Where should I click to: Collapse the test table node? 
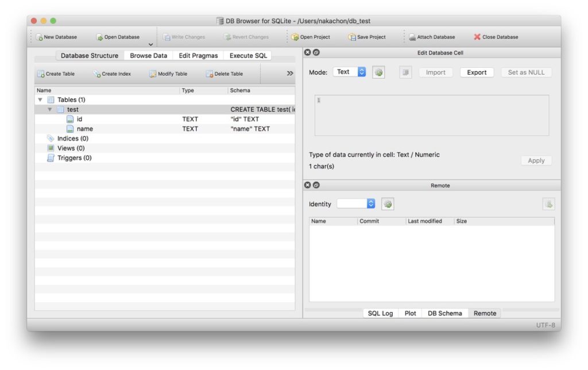point(50,110)
